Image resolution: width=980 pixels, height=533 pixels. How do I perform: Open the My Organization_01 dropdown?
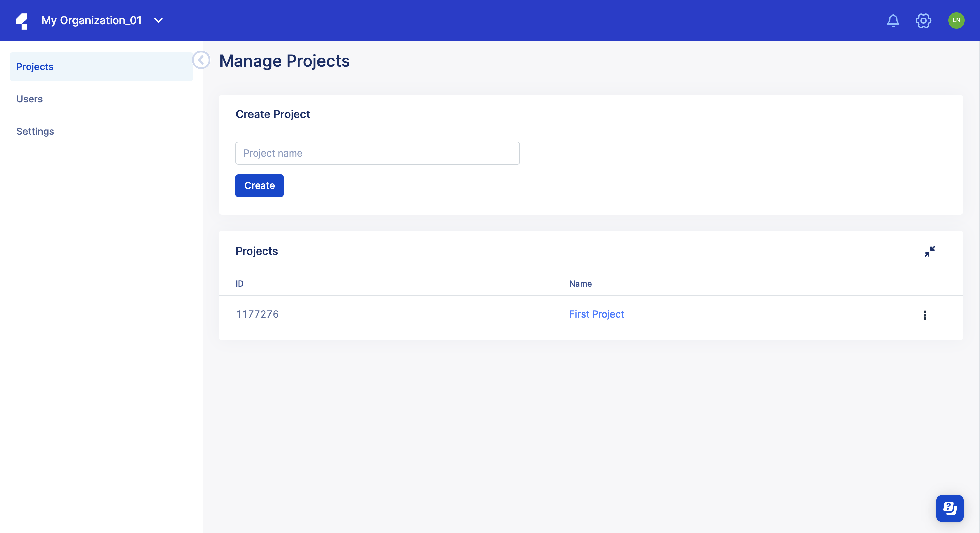pos(91,20)
